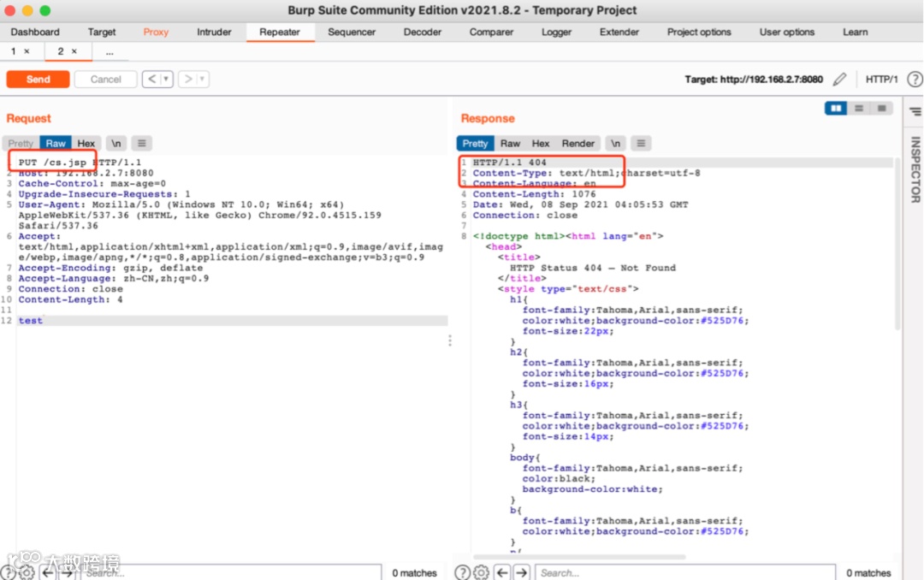Open the request view options menu icon
924x580 pixels.
click(141, 143)
